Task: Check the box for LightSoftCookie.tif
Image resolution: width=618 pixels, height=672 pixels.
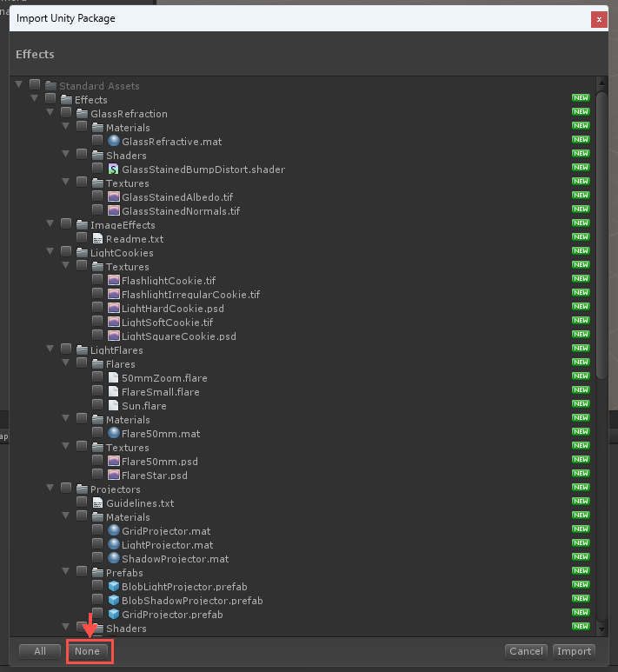Action: [x=97, y=321]
